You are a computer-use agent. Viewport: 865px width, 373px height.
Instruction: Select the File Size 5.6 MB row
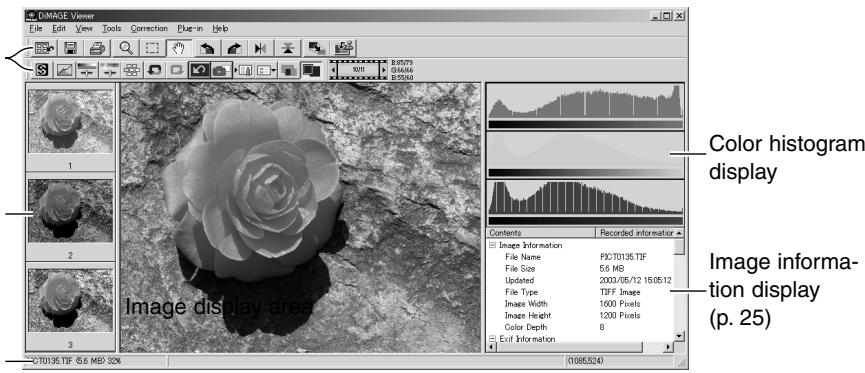(580, 269)
